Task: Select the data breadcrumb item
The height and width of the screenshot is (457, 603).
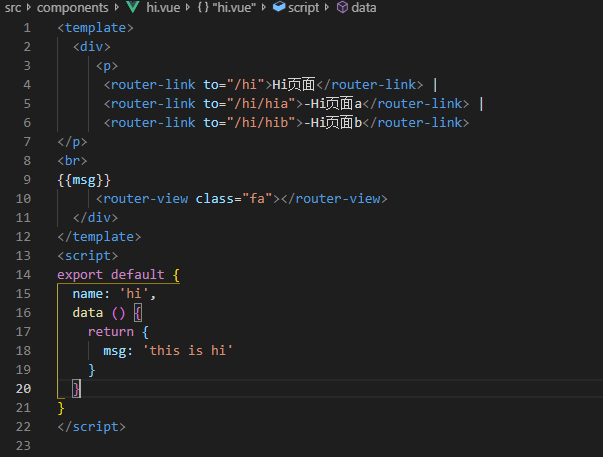Action: [x=363, y=7]
